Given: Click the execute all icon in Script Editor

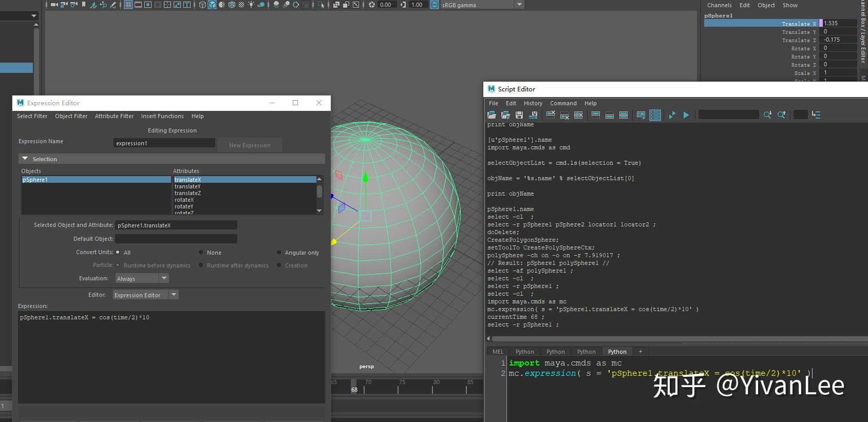Looking at the screenshot, I should tap(672, 115).
